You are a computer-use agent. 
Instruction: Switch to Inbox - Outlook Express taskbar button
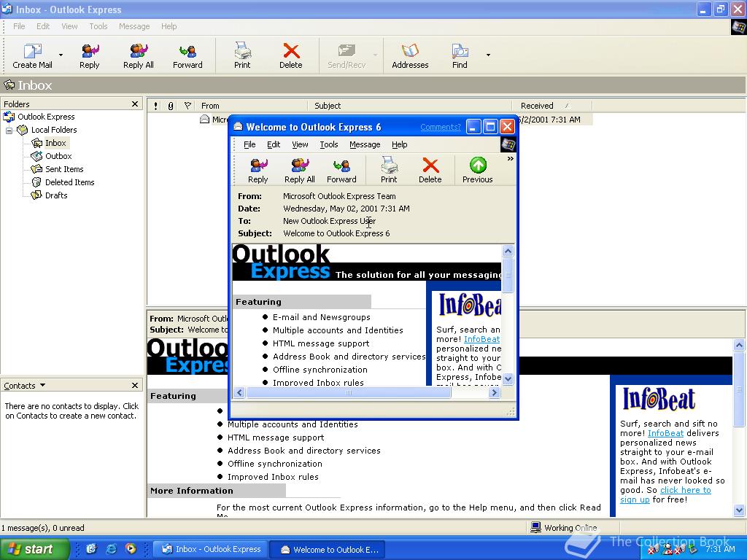(211, 549)
